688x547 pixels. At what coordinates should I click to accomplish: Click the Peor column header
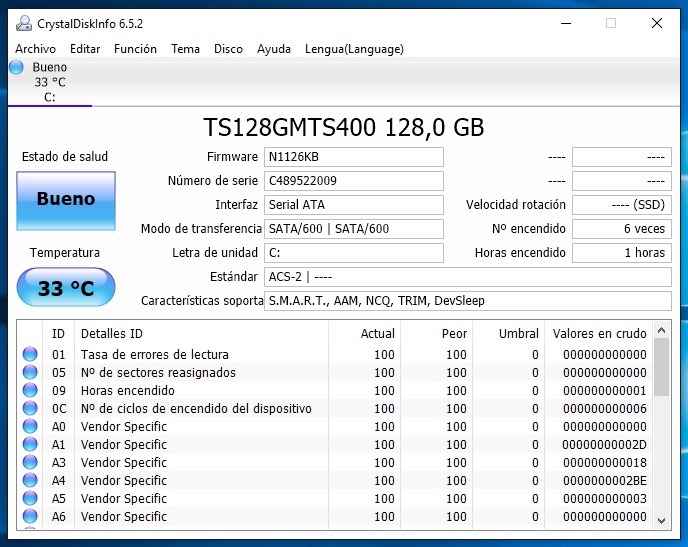pos(436,334)
